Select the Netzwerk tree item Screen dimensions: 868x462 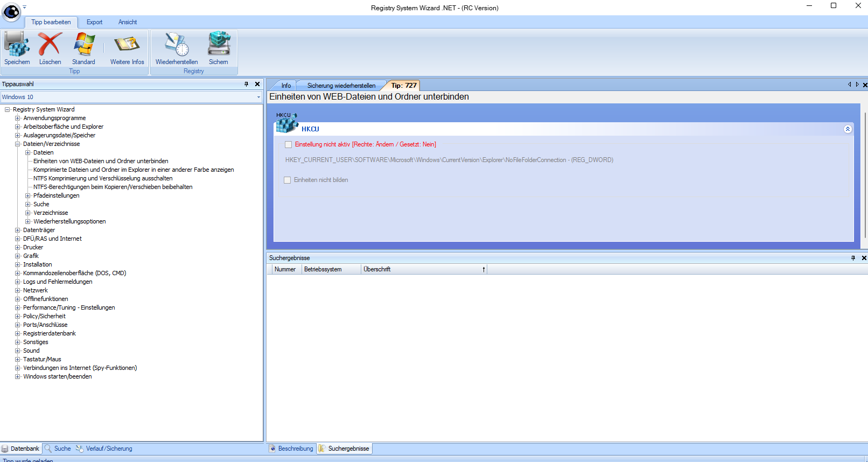pos(36,290)
